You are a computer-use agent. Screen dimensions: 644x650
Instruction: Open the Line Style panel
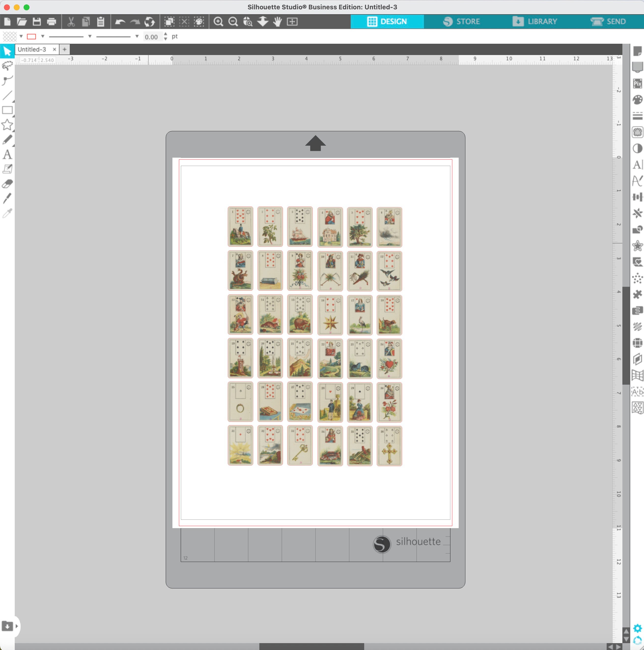[x=637, y=116]
